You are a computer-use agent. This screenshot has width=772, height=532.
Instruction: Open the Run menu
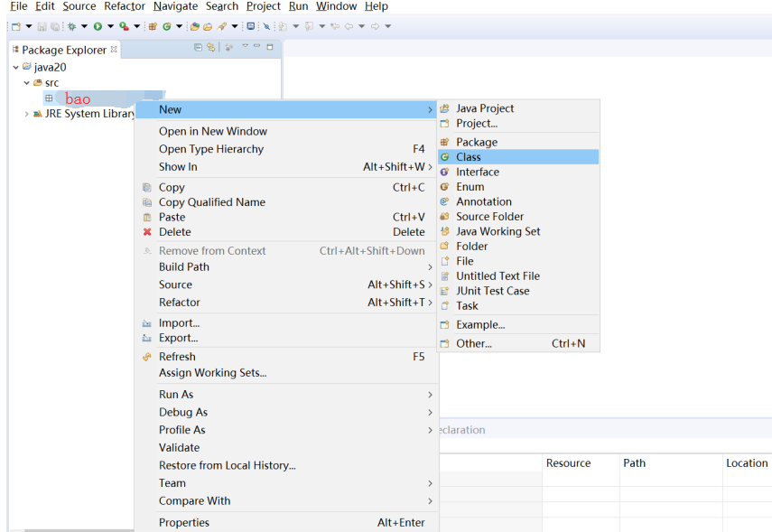[x=298, y=6]
